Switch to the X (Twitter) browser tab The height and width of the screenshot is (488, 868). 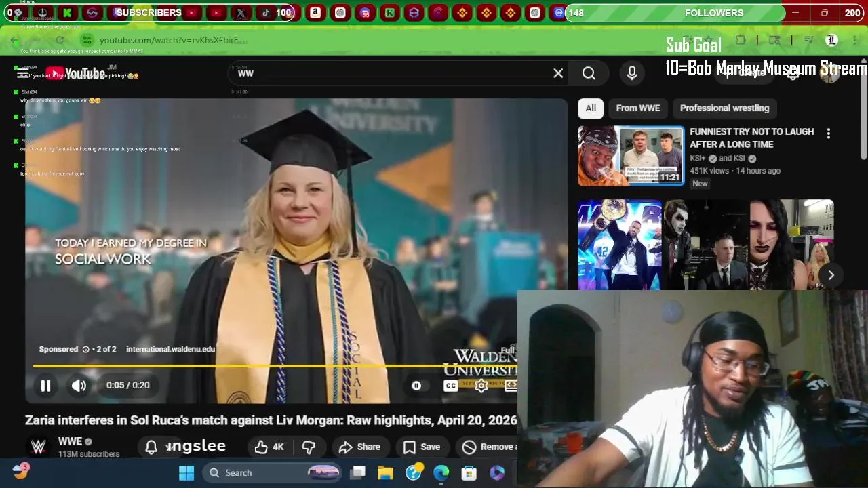click(x=241, y=12)
